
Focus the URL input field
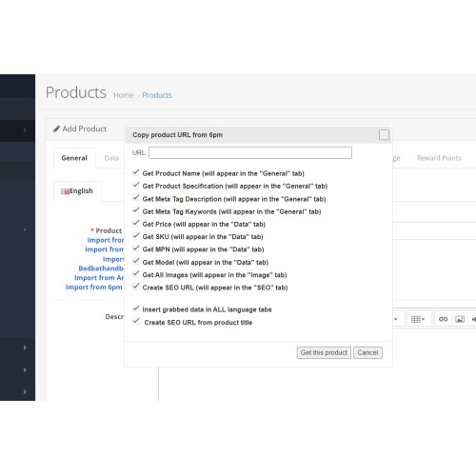click(250, 152)
